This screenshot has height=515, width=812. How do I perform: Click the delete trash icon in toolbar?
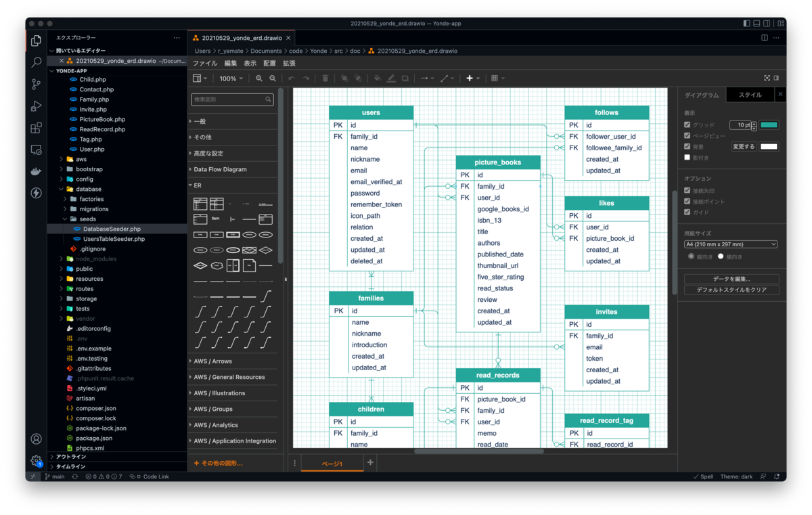(325, 79)
